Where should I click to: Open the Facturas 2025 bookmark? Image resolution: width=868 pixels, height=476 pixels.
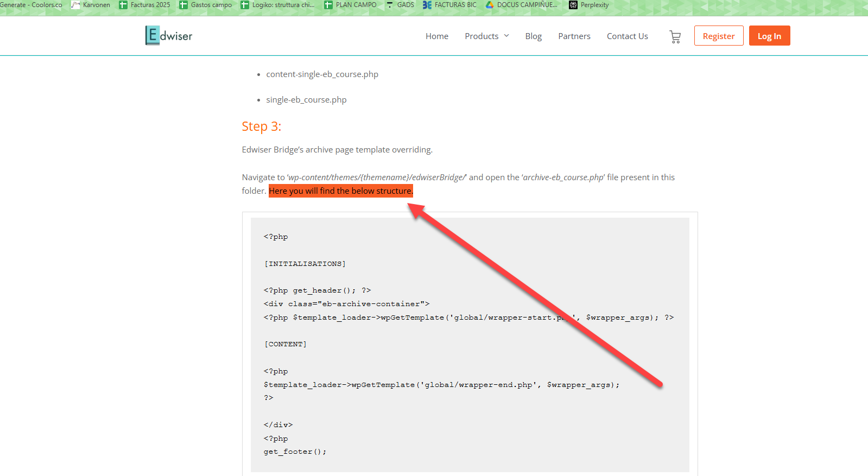(144, 5)
